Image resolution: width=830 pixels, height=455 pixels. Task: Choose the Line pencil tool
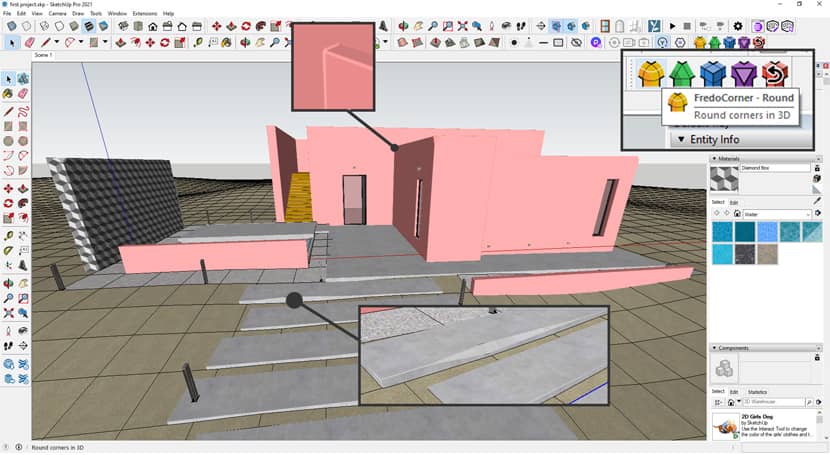click(46, 42)
